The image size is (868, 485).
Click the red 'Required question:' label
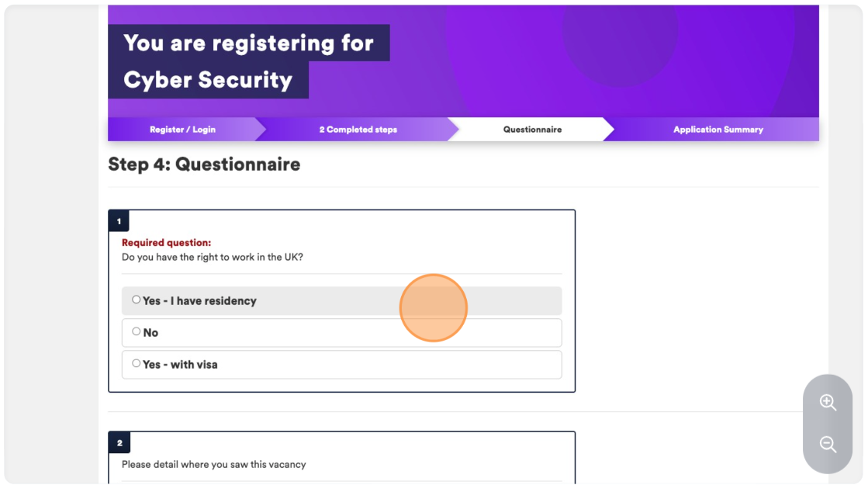[166, 242]
